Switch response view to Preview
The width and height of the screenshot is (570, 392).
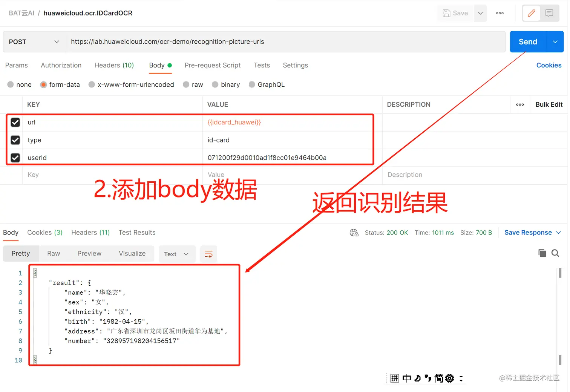pyautogui.click(x=89, y=254)
